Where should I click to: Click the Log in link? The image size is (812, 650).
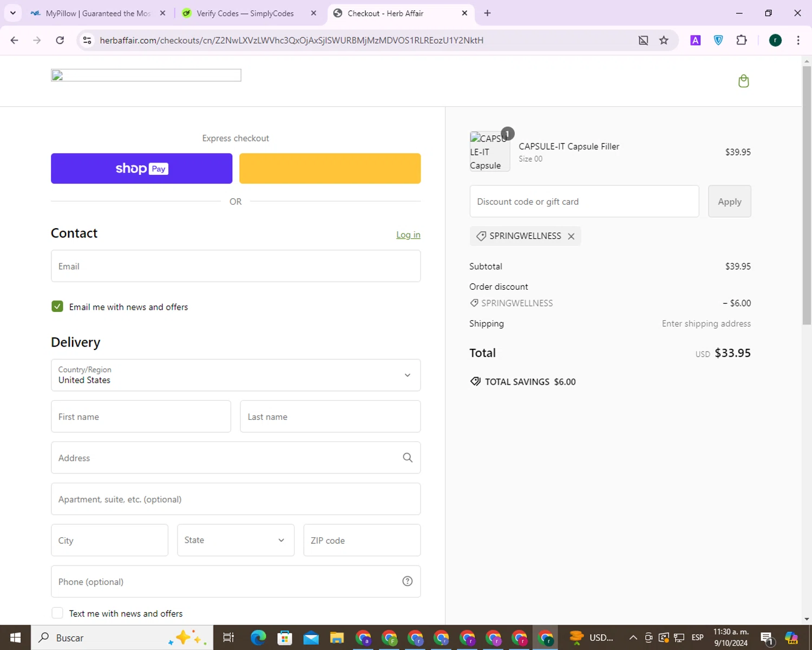408,235
